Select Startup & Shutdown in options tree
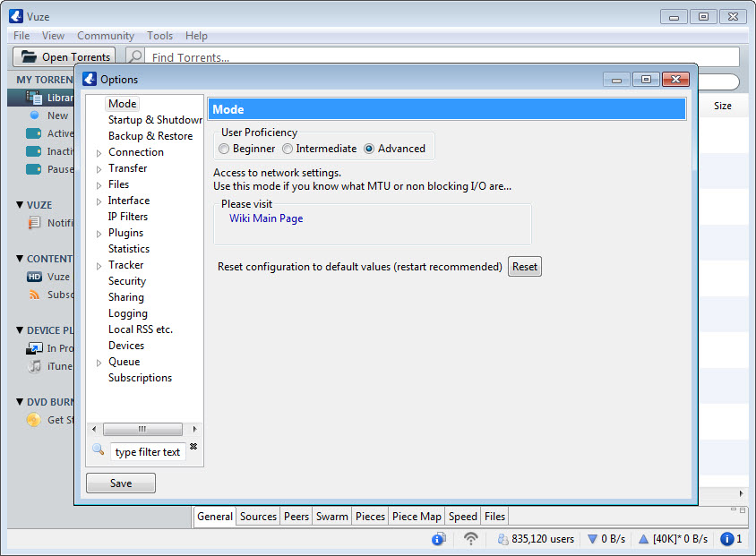 tap(155, 119)
